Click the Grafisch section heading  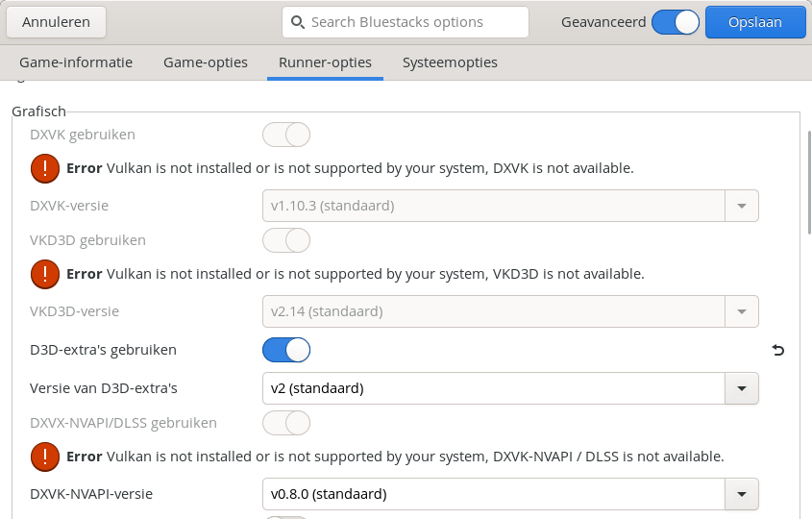pyautogui.click(x=38, y=111)
